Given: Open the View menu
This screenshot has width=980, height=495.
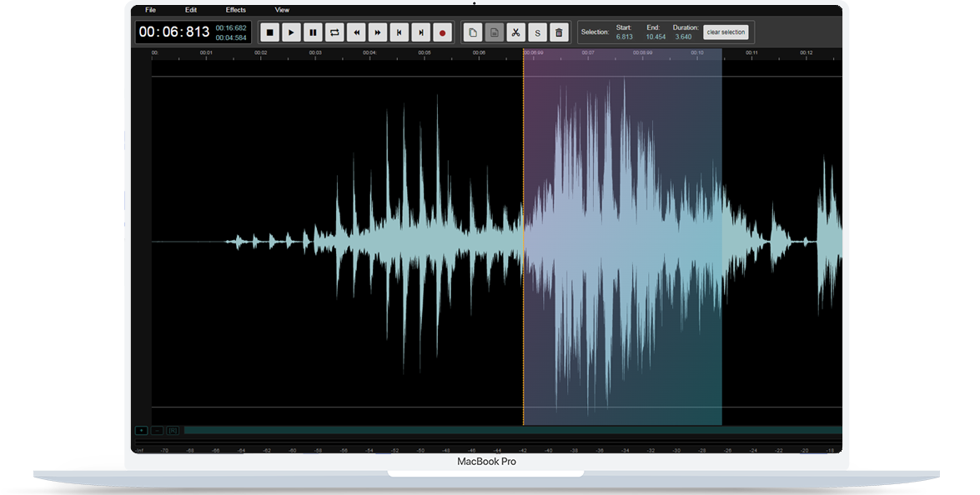Looking at the screenshot, I should click(x=282, y=10).
